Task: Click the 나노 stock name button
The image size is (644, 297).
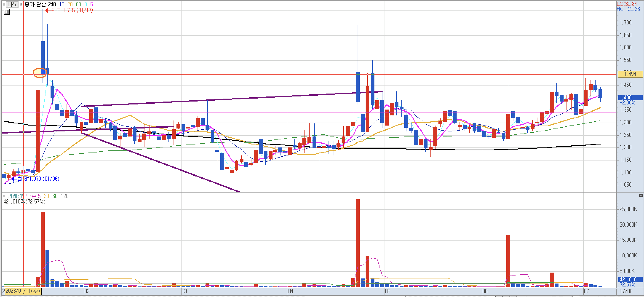Action: 12,4
